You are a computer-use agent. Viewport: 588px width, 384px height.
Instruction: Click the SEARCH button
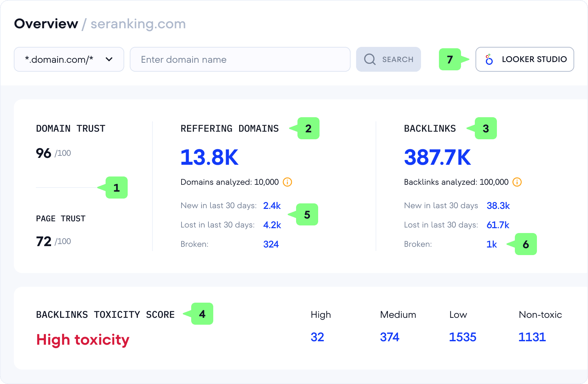pyautogui.click(x=389, y=59)
